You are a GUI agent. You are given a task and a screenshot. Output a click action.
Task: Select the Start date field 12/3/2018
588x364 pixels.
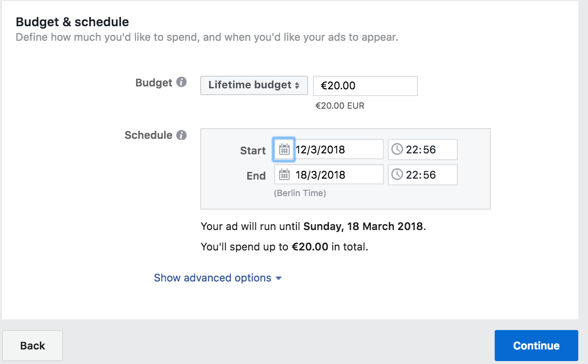point(335,149)
